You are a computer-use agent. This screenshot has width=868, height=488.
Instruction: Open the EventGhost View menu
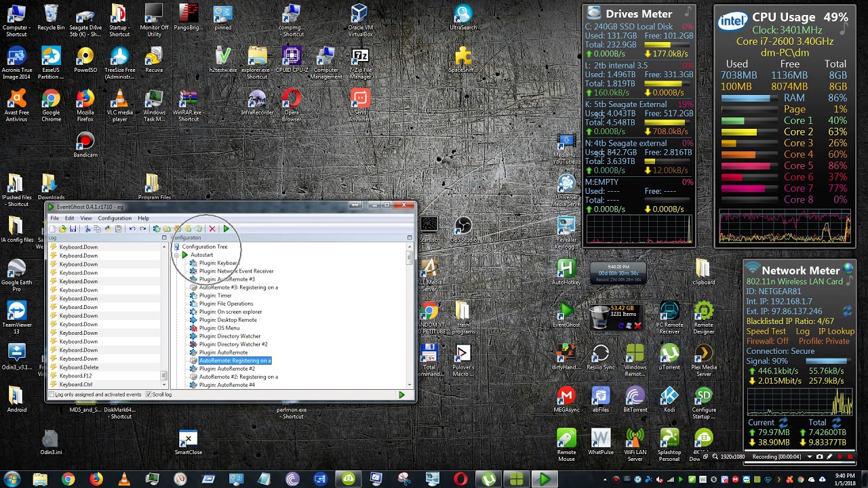pyautogui.click(x=86, y=218)
